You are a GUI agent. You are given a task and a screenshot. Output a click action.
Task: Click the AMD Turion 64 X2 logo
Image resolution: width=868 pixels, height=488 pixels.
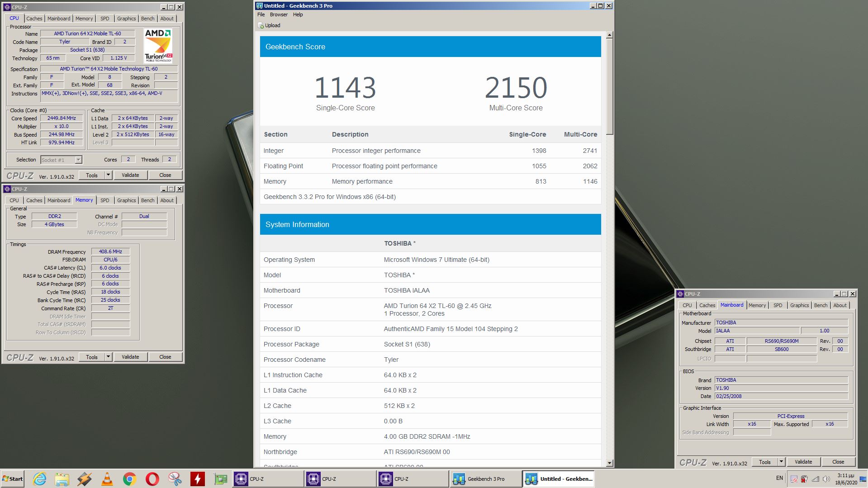pos(158,45)
